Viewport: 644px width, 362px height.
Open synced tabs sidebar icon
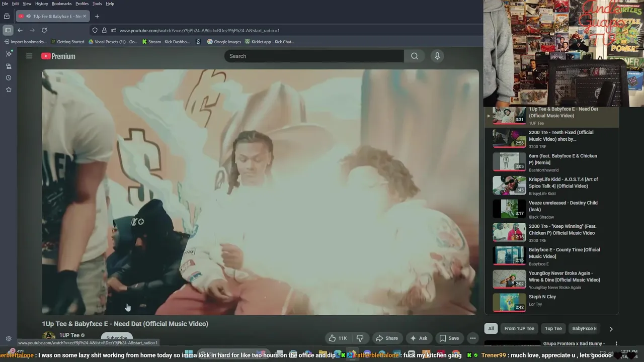[9, 66]
